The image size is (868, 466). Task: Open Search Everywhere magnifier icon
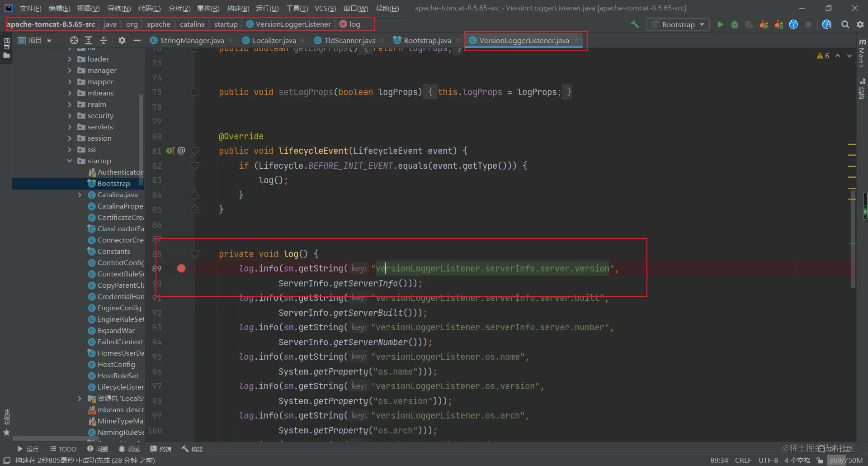coord(845,24)
